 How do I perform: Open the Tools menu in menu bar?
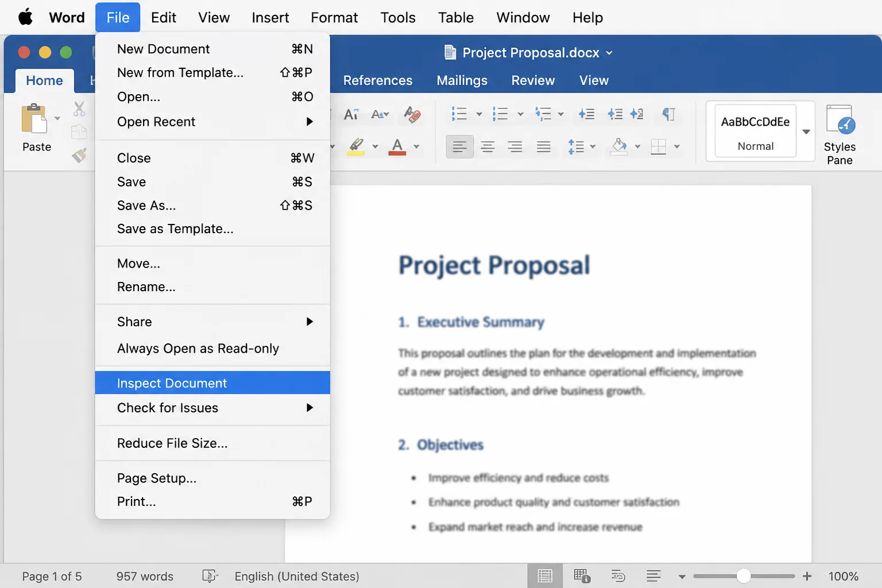[x=397, y=17]
